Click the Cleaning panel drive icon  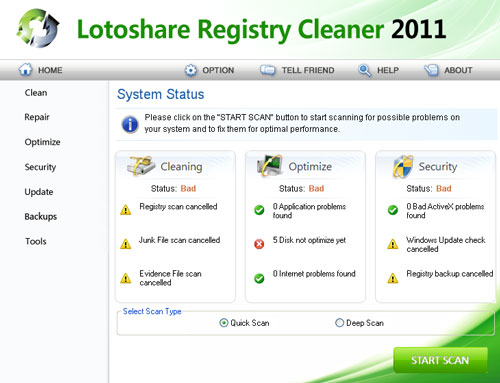pyautogui.click(x=141, y=165)
